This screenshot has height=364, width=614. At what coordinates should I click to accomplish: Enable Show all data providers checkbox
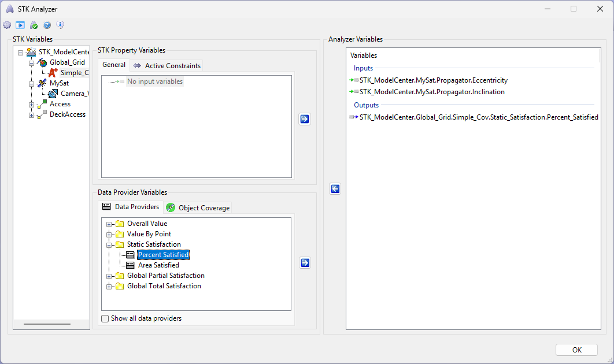[105, 318]
